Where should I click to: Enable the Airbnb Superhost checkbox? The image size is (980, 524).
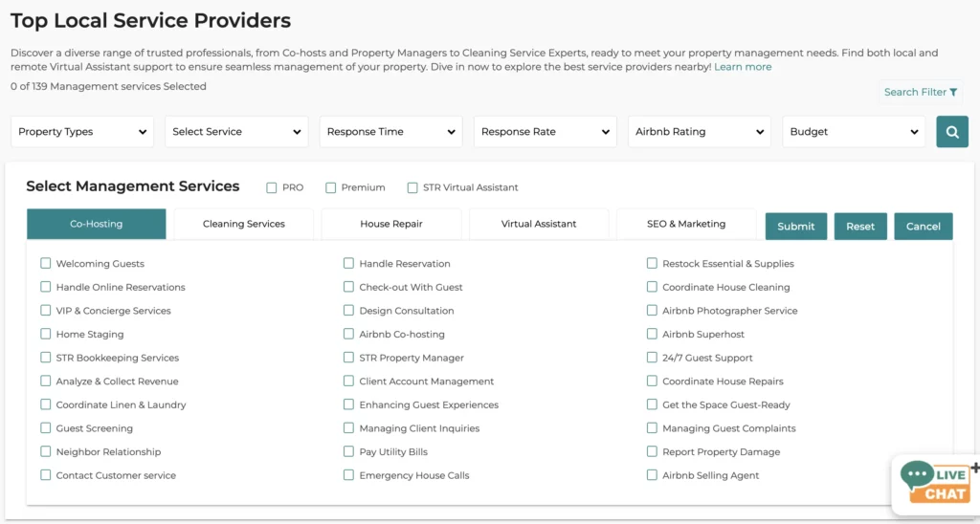(652, 334)
